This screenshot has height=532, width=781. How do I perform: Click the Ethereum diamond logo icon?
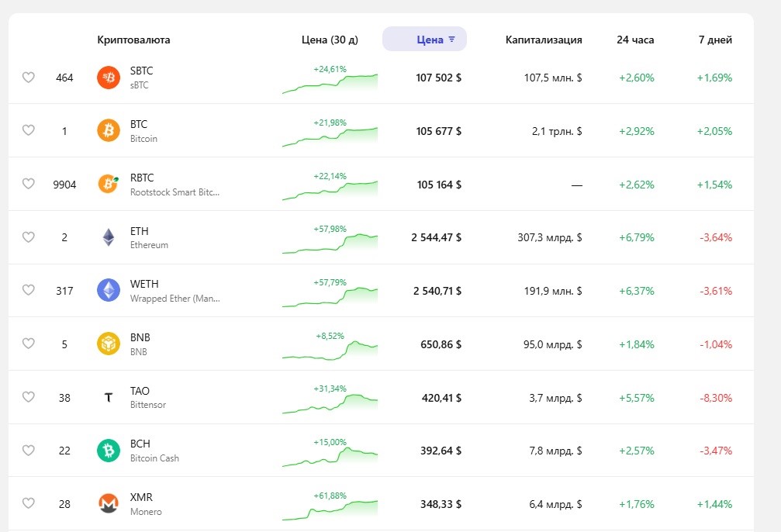(x=108, y=237)
